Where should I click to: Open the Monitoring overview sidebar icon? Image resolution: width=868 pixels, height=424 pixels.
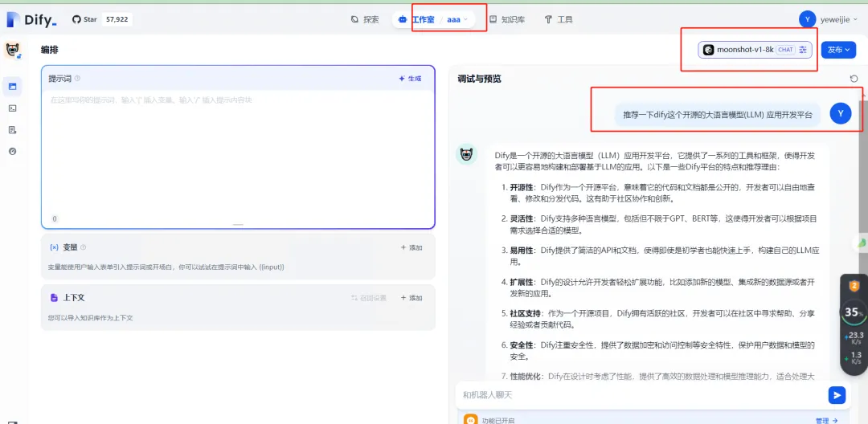click(x=13, y=151)
